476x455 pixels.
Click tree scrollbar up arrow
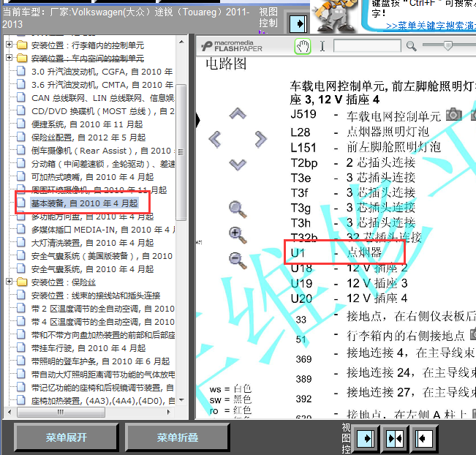(181, 42)
